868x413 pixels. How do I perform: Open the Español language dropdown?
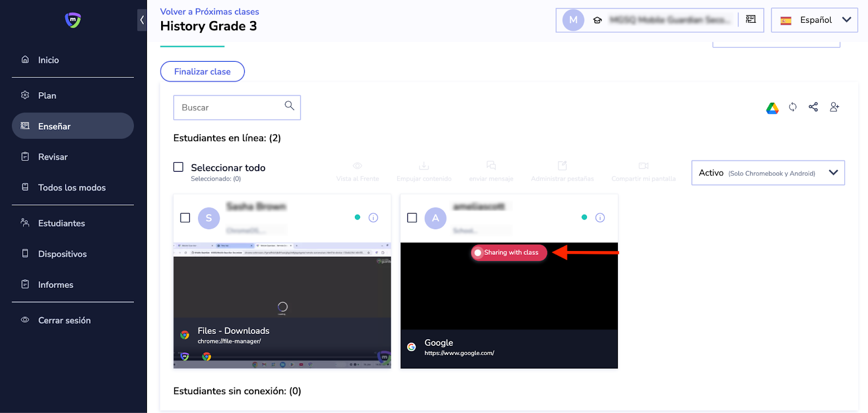[814, 20]
